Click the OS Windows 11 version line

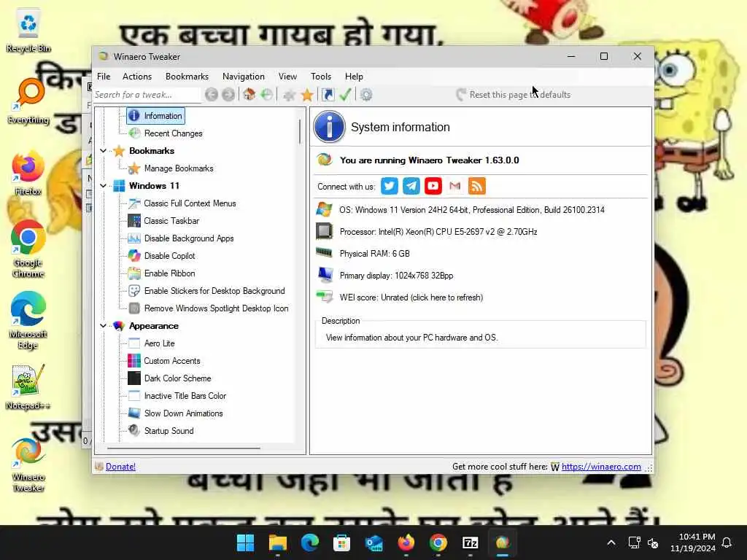(x=472, y=210)
